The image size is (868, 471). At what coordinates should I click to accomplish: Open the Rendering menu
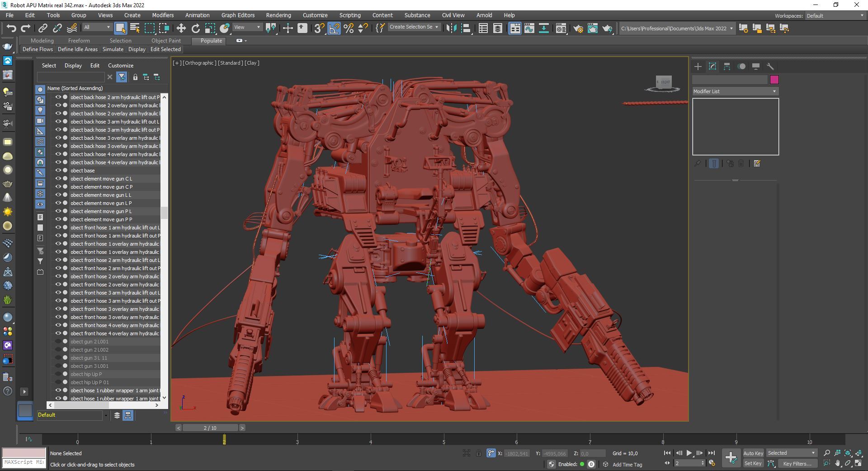(278, 15)
